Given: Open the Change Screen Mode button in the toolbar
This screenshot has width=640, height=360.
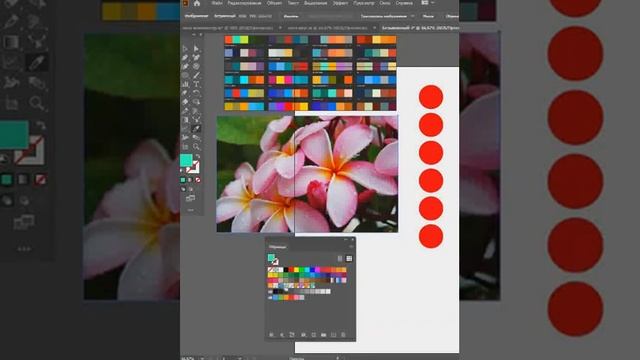Looking at the screenshot, I should pos(190,199).
